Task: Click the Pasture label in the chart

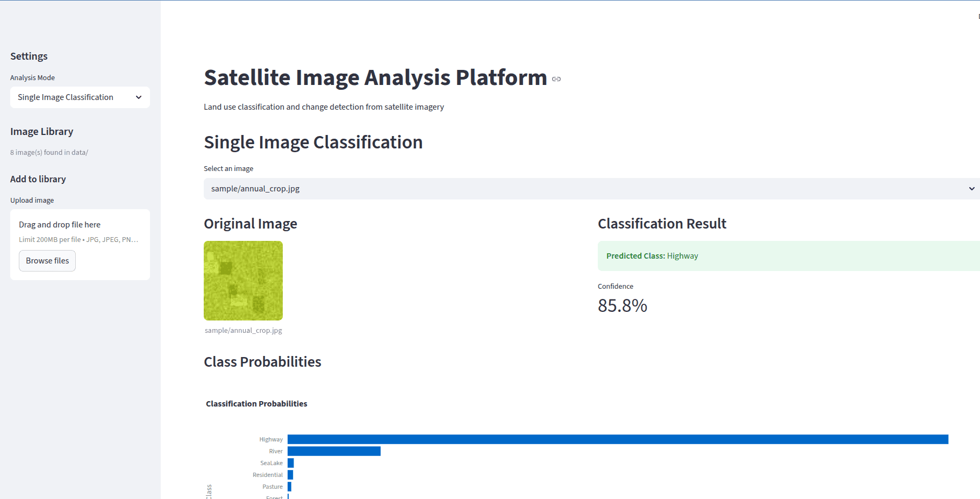Action: (x=272, y=486)
